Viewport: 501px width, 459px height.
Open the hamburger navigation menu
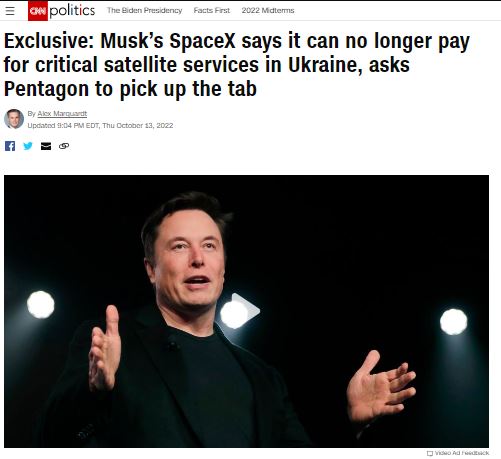point(10,11)
